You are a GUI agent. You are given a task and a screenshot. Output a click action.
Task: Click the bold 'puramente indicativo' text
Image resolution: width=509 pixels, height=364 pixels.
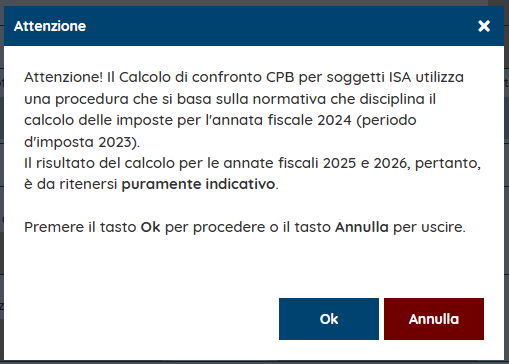198,184
